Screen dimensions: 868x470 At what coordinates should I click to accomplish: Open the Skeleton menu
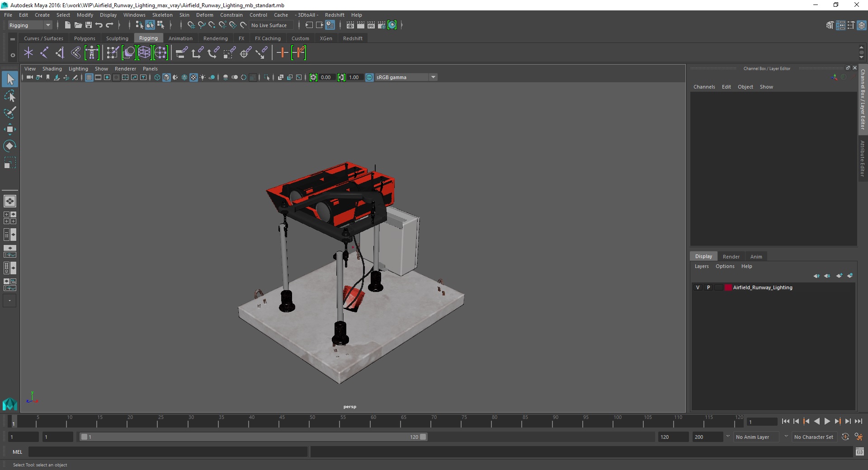click(162, 15)
